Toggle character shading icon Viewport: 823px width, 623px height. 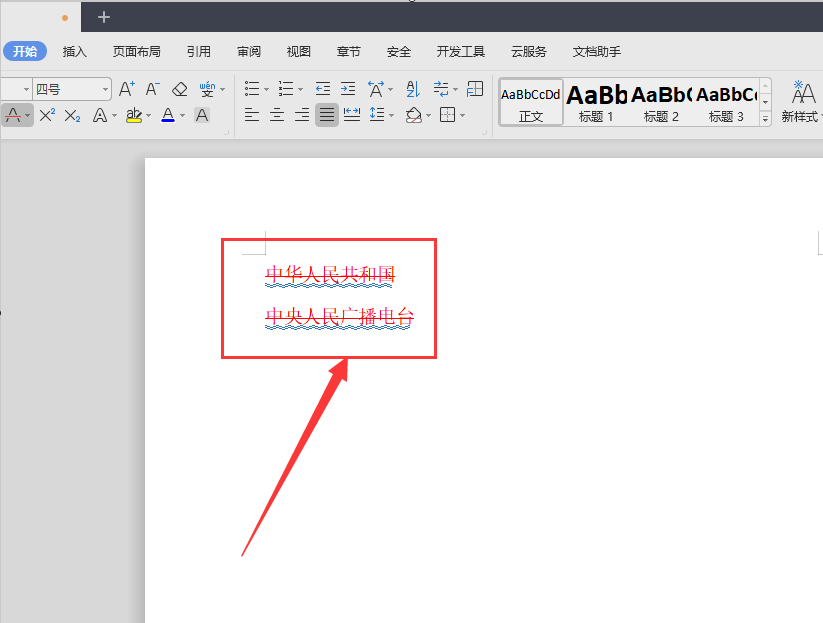pos(202,115)
